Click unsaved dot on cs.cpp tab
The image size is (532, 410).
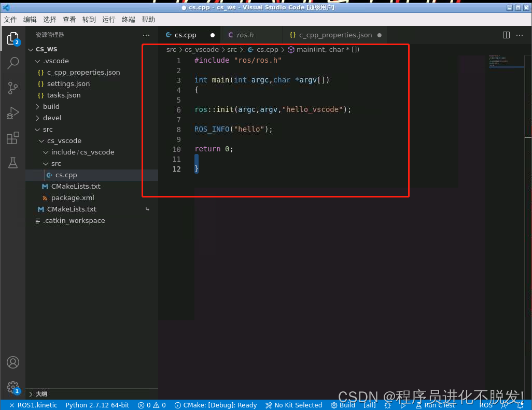tap(213, 35)
